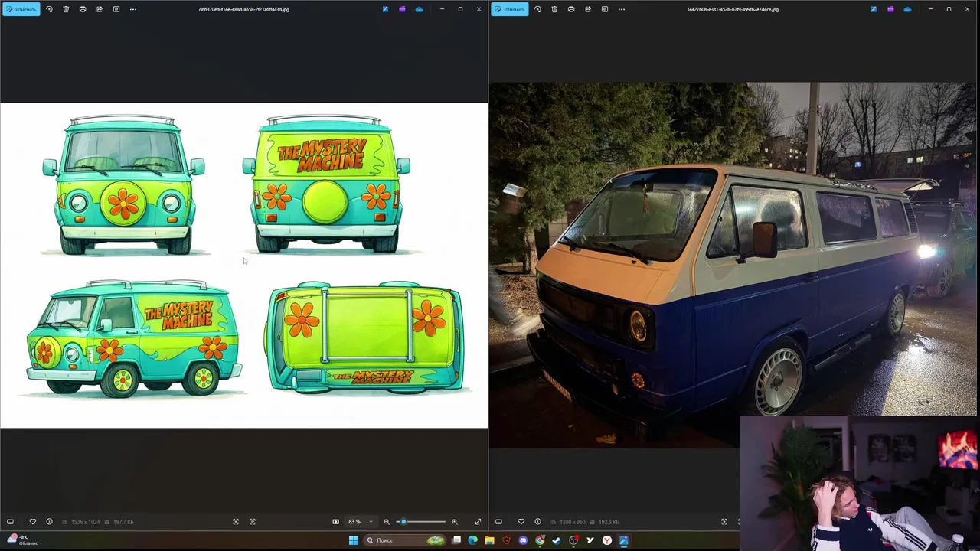980x551 pixels.
Task: Click the left window's file name title
Action: tap(244, 9)
